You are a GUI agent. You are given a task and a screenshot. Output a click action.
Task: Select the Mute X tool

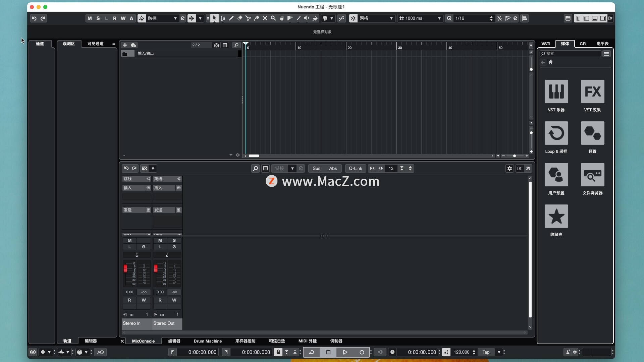click(x=265, y=18)
